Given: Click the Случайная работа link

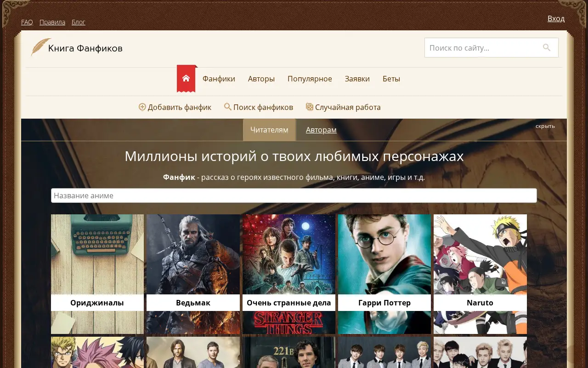Looking at the screenshot, I should 348,107.
